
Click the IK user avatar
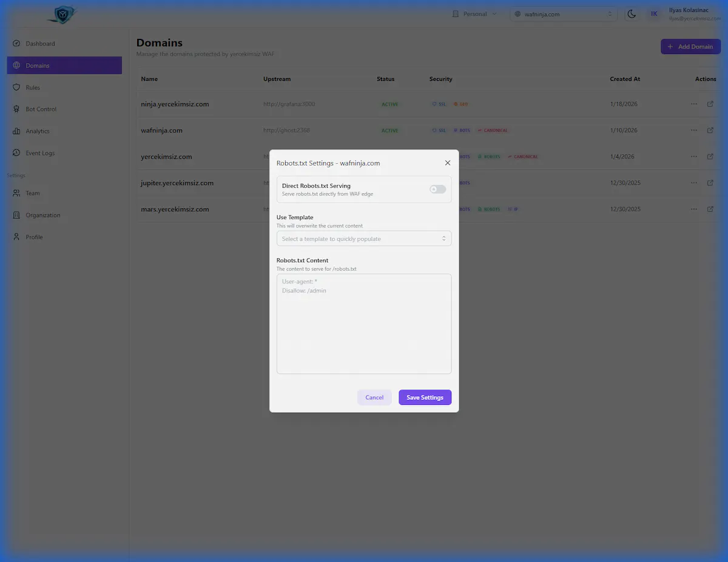coord(654,14)
